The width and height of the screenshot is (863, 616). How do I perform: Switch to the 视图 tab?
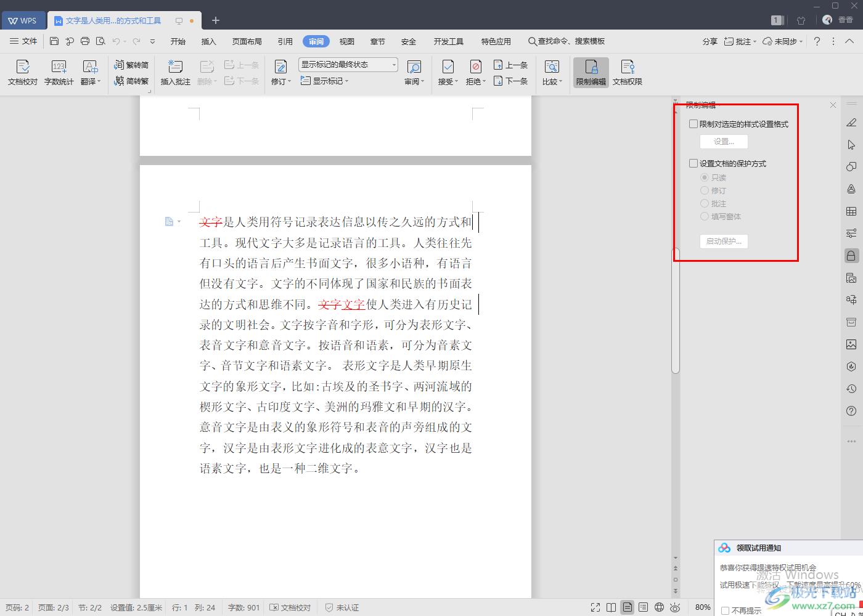tap(347, 41)
